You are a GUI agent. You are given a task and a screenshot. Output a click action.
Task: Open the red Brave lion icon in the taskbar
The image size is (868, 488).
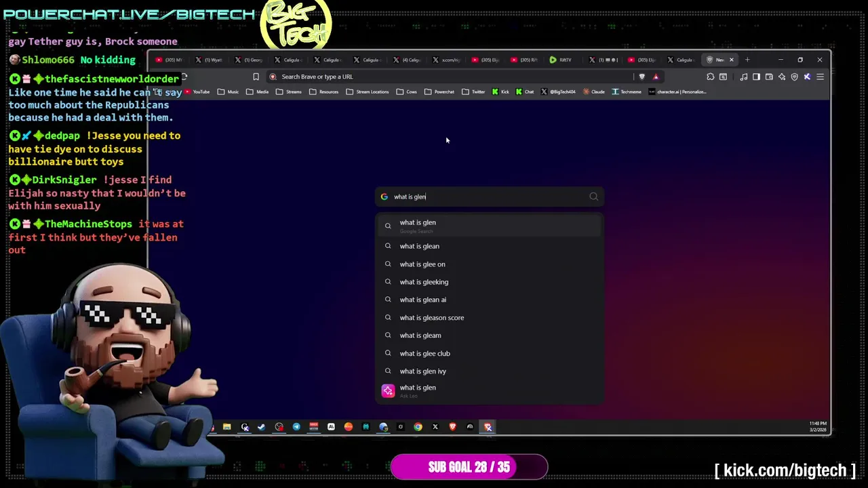pyautogui.click(x=452, y=427)
